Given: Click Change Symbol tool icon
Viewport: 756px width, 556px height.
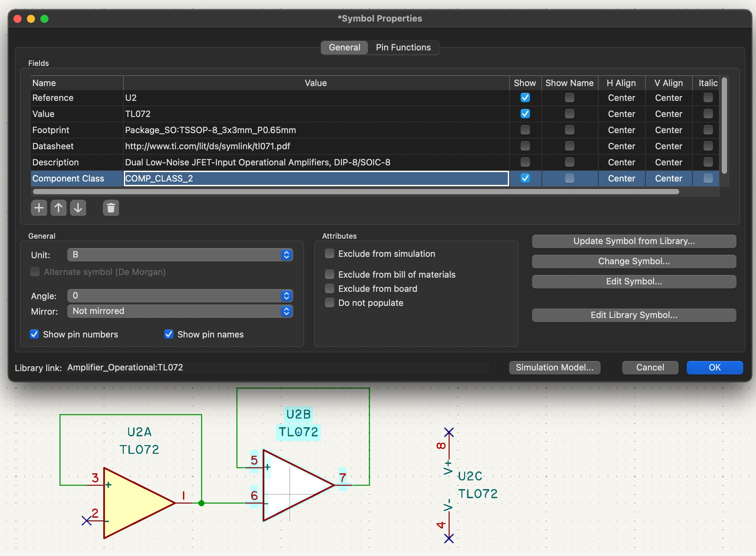Looking at the screenshot, I should [x=634, y=261].
